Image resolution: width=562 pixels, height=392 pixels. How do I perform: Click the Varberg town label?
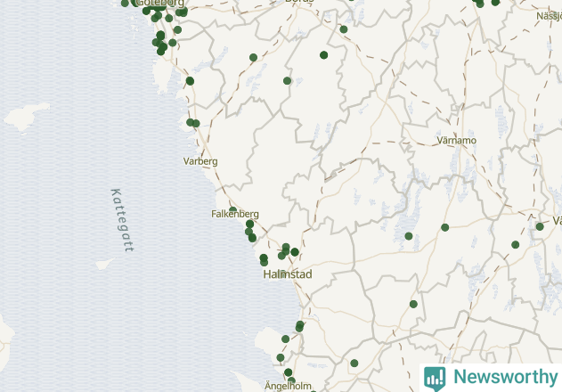(x=200, y=161)
